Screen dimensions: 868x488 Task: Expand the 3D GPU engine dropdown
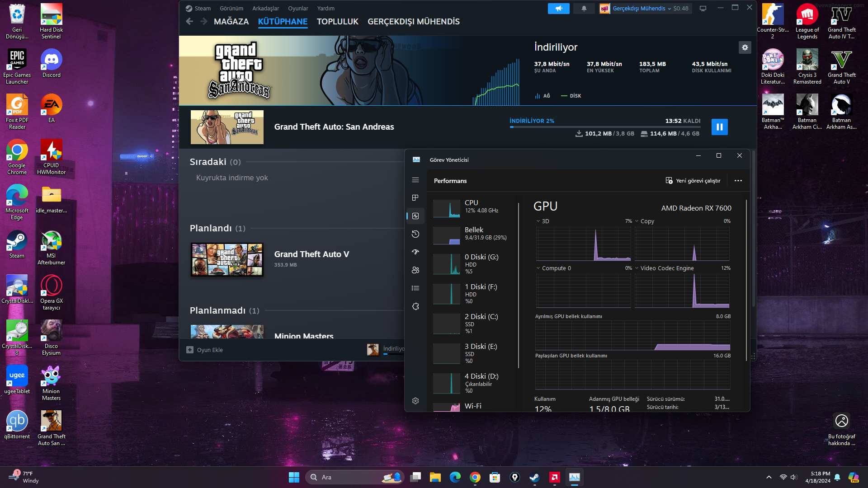[x=542, y=221]
